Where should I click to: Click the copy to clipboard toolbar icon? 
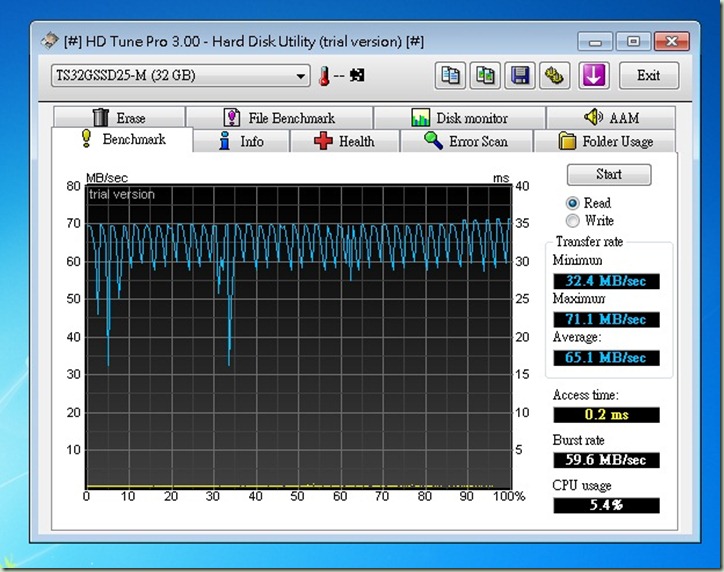pos(450,75)
